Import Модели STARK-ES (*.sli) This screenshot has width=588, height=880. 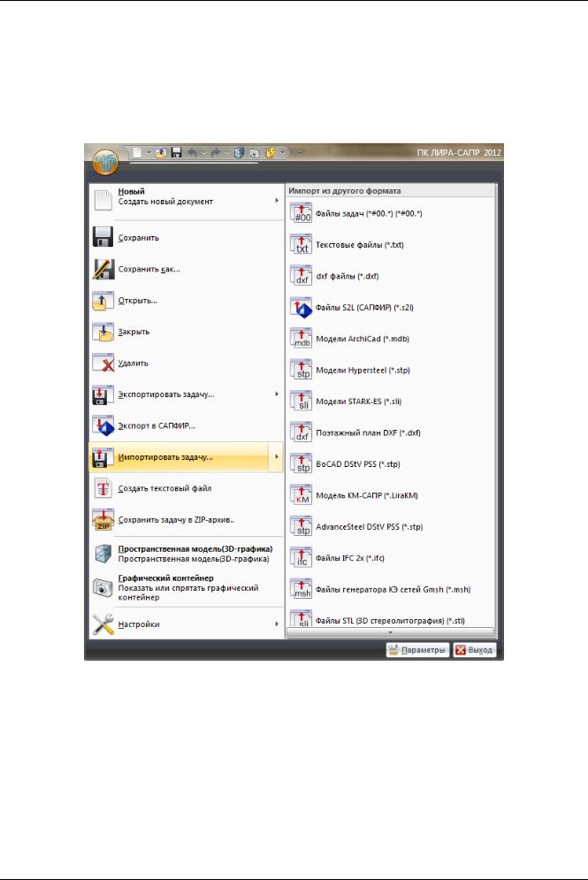pos(391,402)
